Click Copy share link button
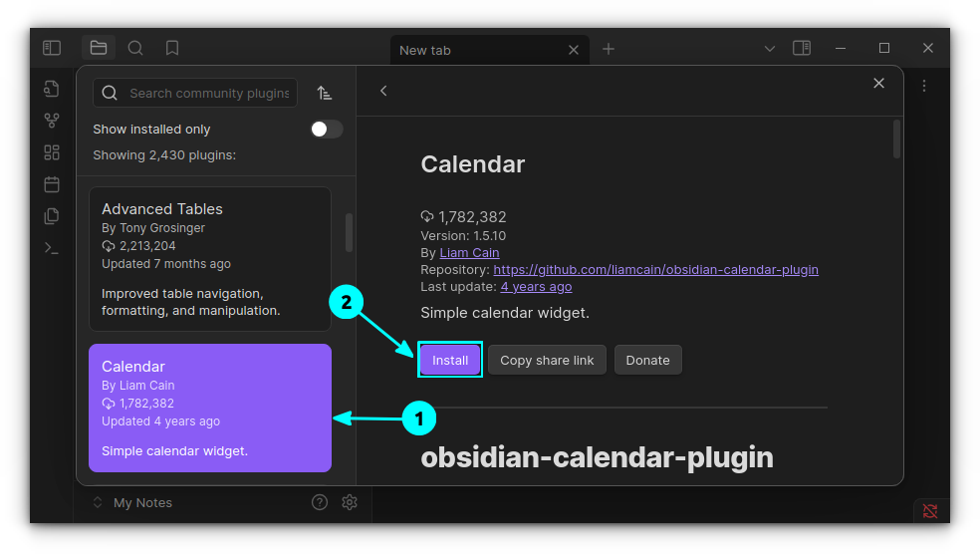The image size is (980, 555). [x=547, y=360]
